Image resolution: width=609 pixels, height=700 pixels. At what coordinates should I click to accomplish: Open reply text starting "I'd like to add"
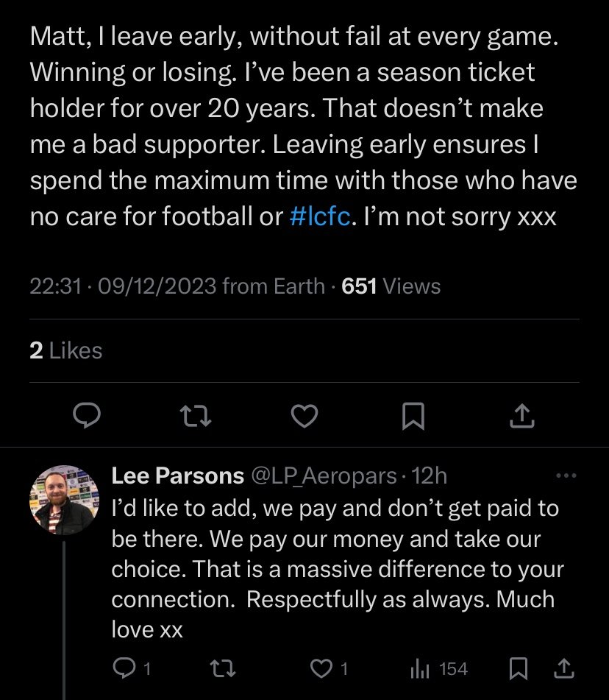tap(338, 569)
